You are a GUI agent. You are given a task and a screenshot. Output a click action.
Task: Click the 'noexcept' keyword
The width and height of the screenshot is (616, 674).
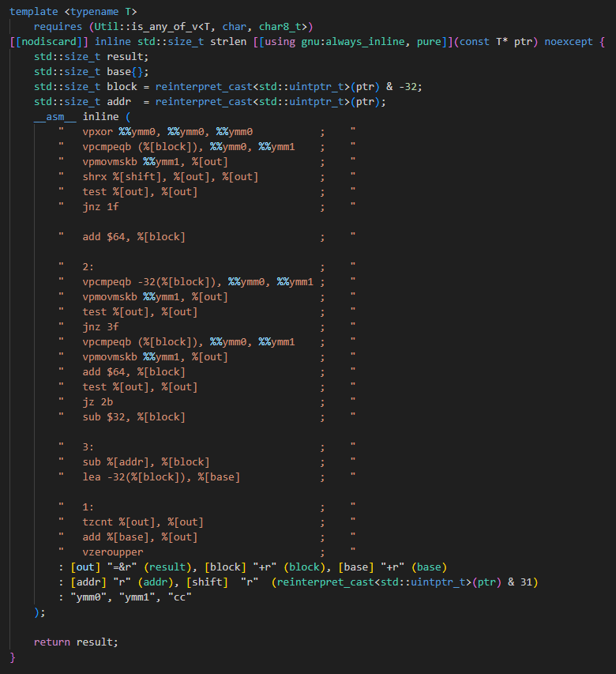[x=569, y=42]
